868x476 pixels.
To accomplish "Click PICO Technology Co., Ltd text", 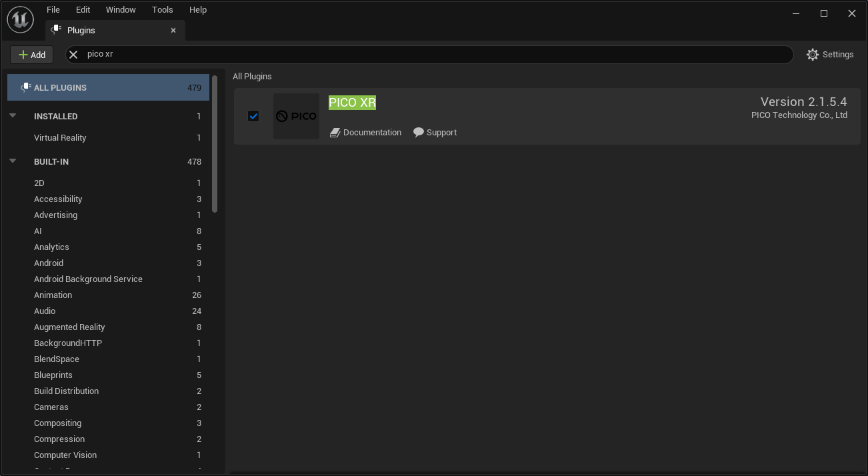I will [799, 115].
